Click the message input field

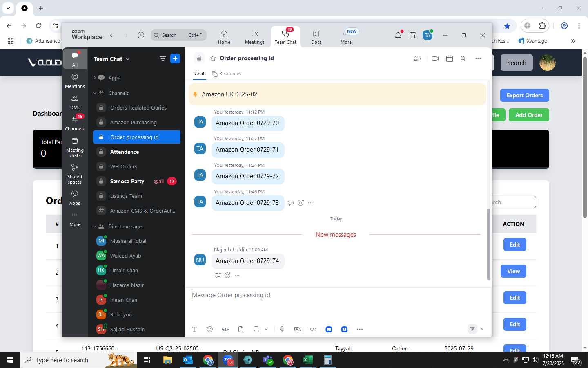point(338,295)
